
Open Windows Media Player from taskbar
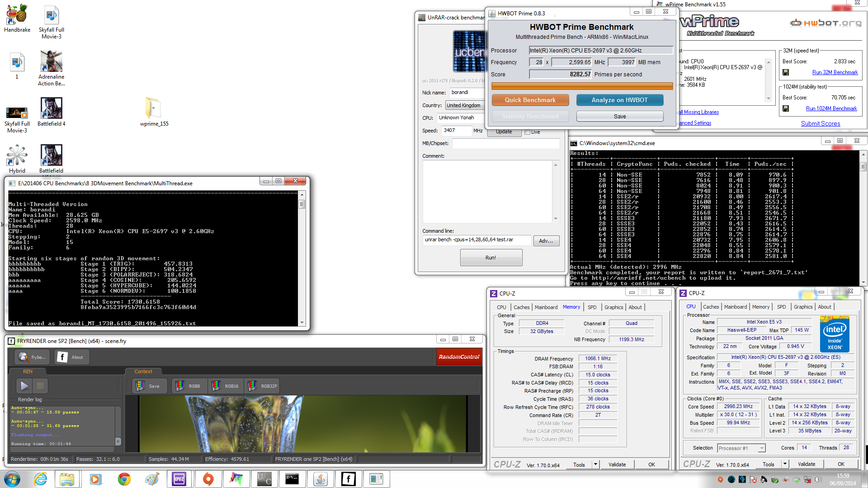[95, 479]
